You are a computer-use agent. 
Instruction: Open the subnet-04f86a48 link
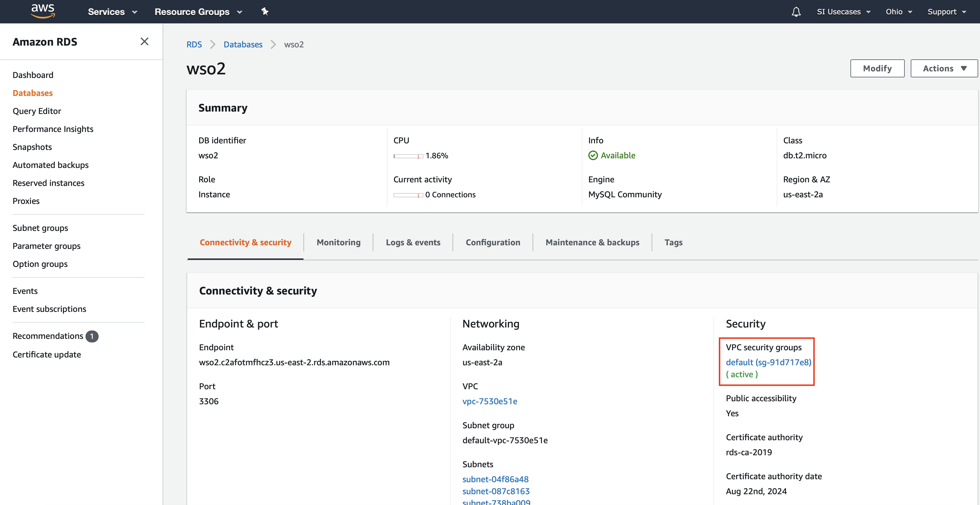pyautogui.click(x=495, y=479)
